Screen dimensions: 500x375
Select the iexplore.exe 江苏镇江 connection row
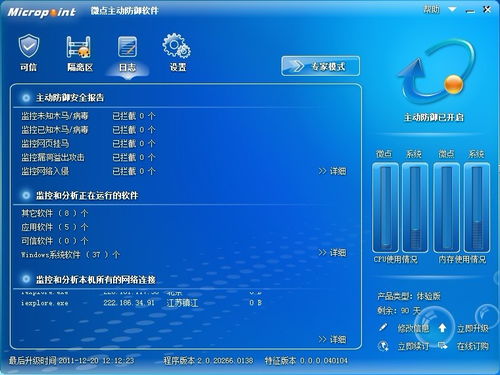(x=142, y=303)
